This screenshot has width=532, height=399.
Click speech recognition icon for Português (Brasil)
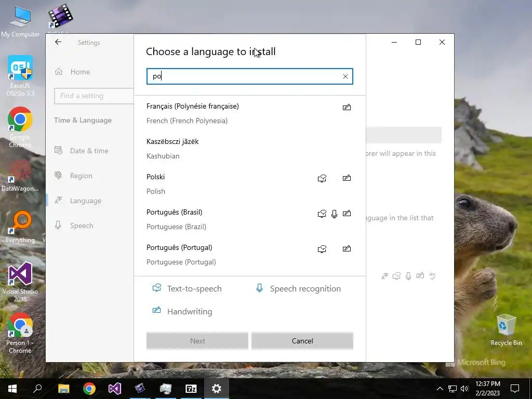tap(334, 214)
